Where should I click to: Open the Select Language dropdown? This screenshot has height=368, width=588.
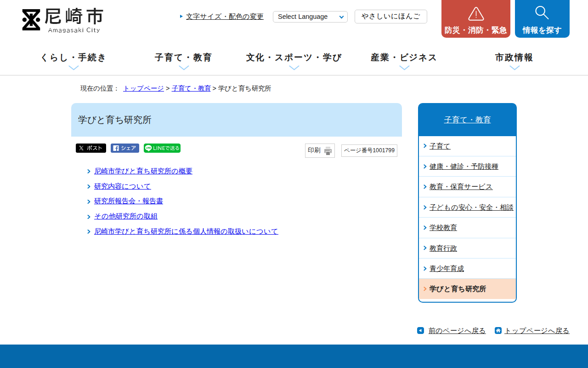click(x=310, y=17)
